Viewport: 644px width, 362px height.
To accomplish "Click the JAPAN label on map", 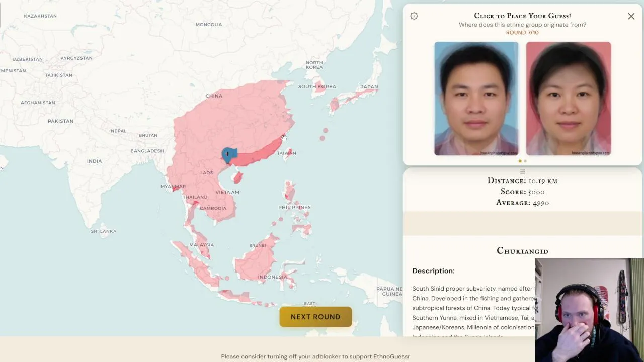I will 369,87.
